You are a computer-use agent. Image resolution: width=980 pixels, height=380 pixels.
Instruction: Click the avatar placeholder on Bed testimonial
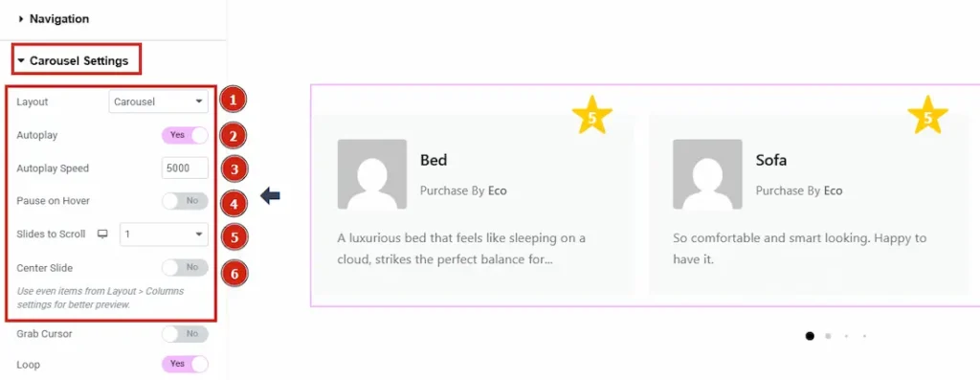point(372,174)
